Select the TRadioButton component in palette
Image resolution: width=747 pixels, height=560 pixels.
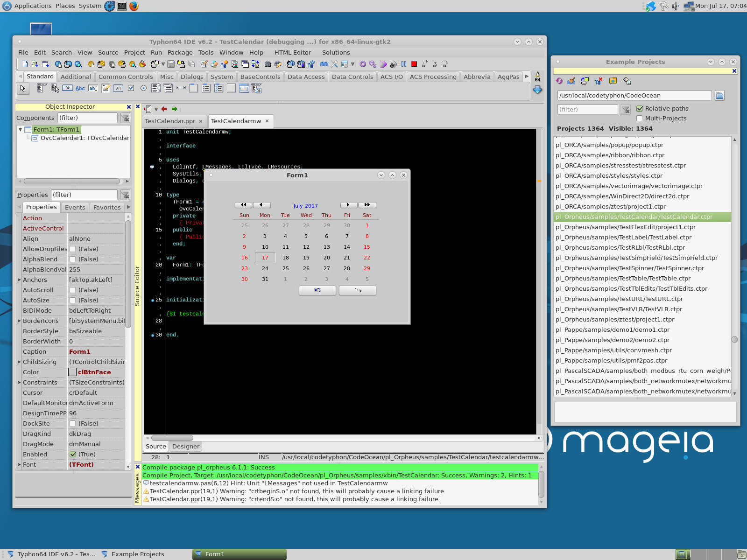[x=143, y=88]
